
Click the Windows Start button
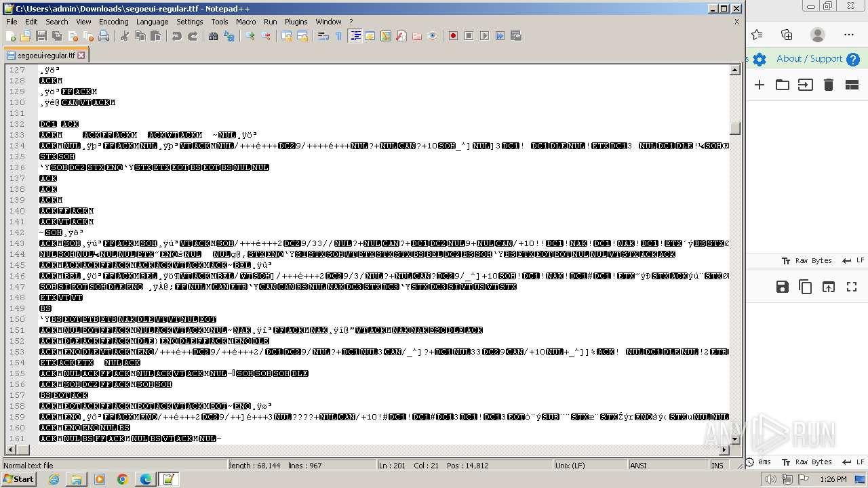tap(18, 479)
